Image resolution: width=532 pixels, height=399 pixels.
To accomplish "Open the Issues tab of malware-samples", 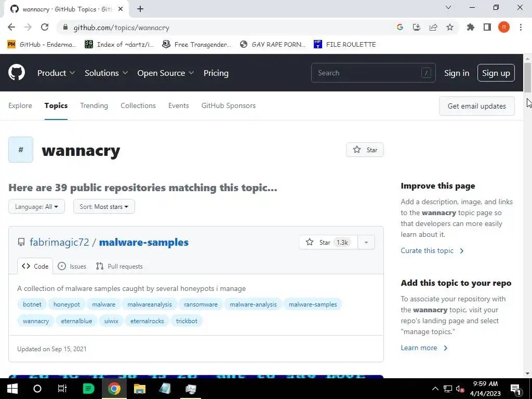I will pyautogui.click(x=72, y=267).
